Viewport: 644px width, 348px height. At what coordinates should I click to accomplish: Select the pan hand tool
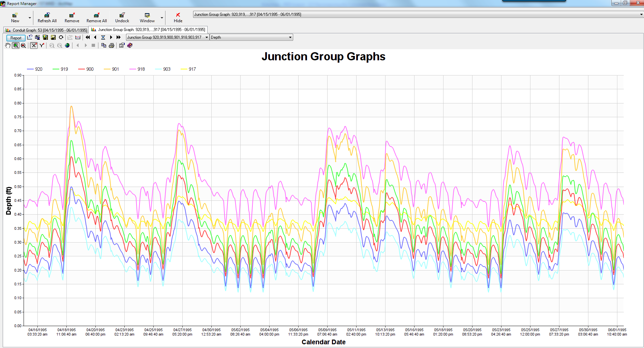(x=8, y=45)
